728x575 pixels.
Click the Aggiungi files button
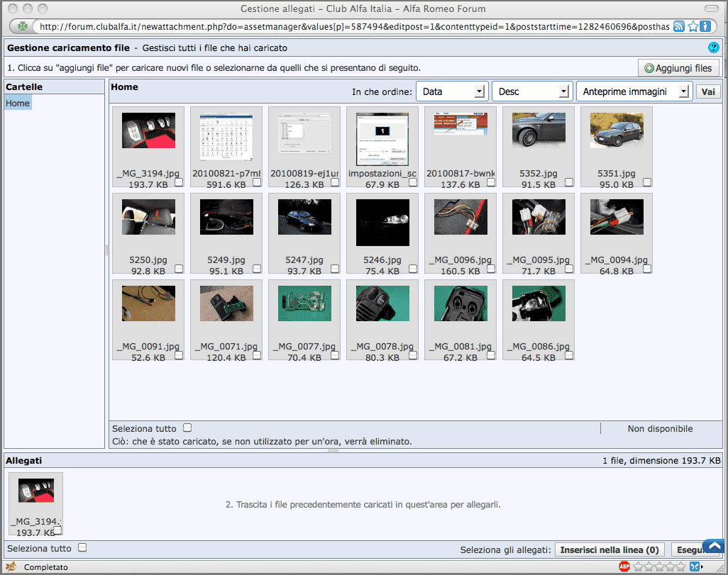point(678,68)
